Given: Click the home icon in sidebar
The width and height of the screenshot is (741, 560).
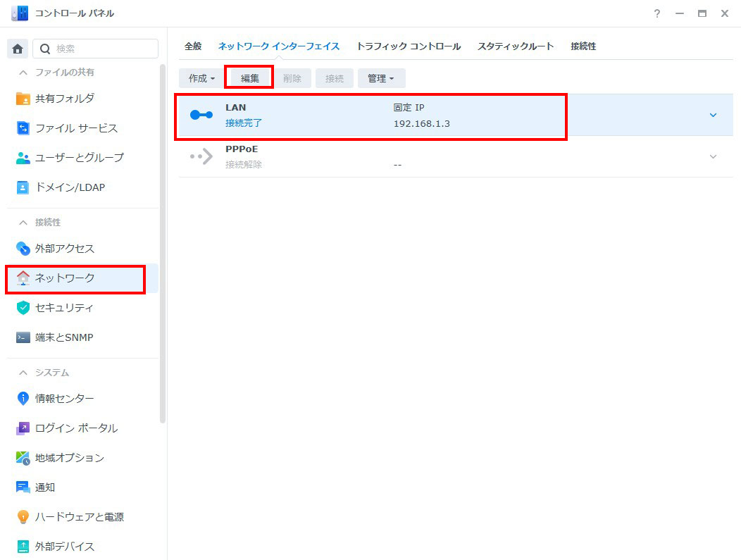Looking at the screenshot, I should pyautogui.click(x=18, y=49).
